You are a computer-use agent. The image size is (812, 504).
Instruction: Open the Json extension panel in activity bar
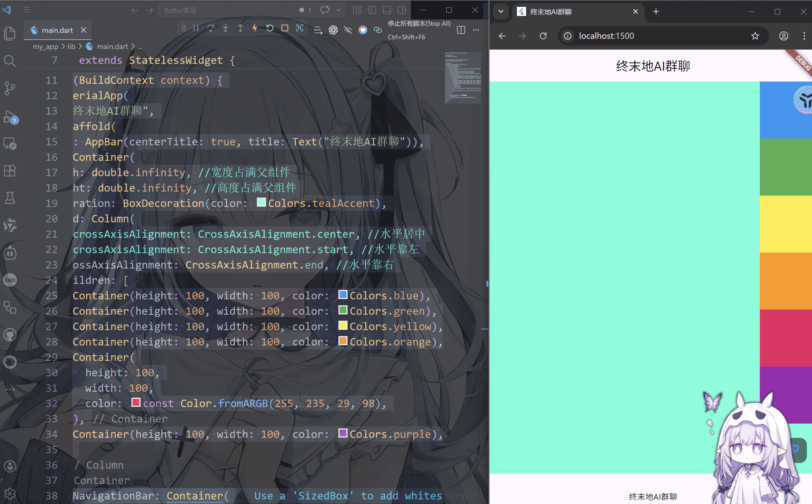tap(10, 280)
